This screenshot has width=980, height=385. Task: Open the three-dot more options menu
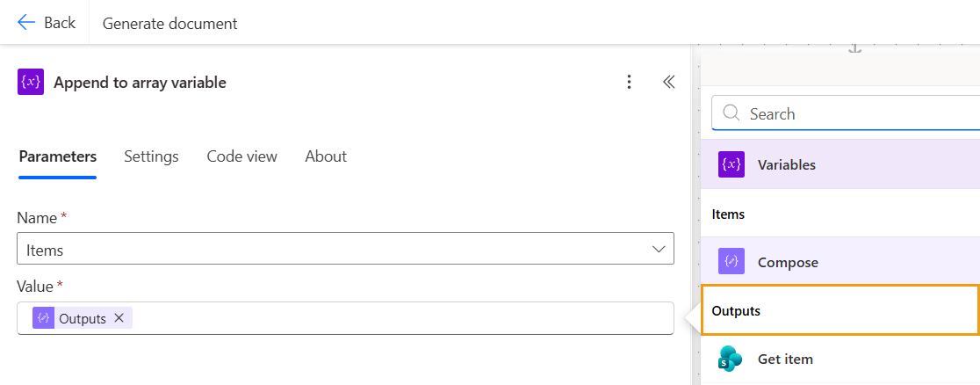click(x=629, y=83)
